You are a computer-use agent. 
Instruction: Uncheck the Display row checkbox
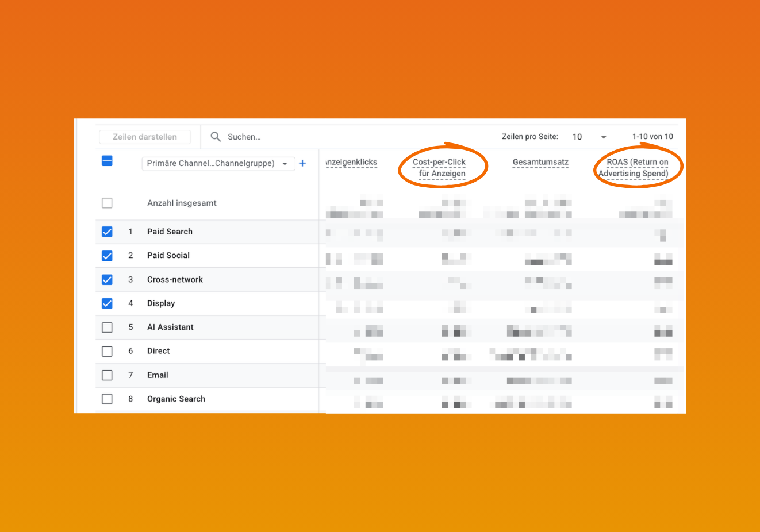107,303
